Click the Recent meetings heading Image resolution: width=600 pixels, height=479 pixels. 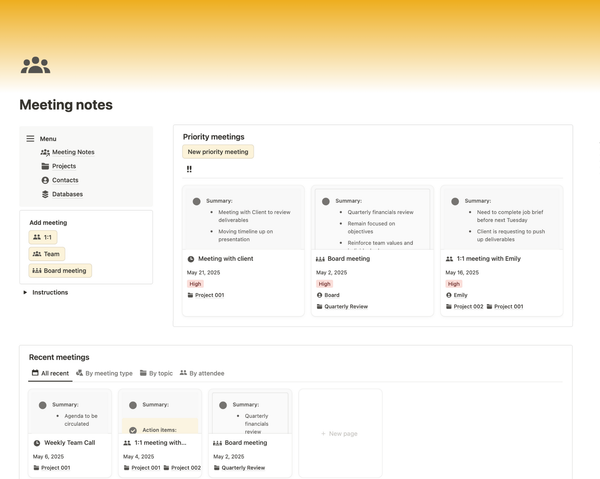click(x=59, y=357)
